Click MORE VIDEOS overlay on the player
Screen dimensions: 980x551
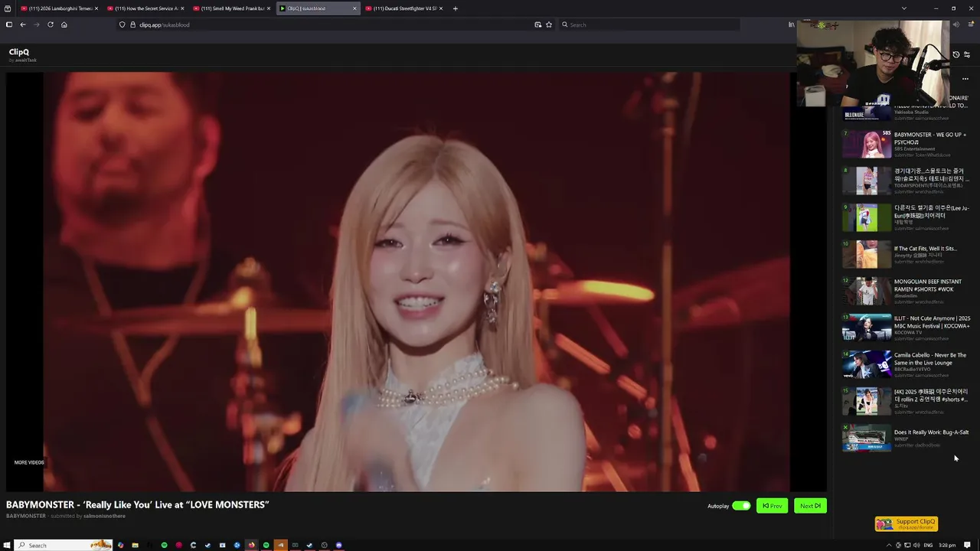click(x=29, y=462)
